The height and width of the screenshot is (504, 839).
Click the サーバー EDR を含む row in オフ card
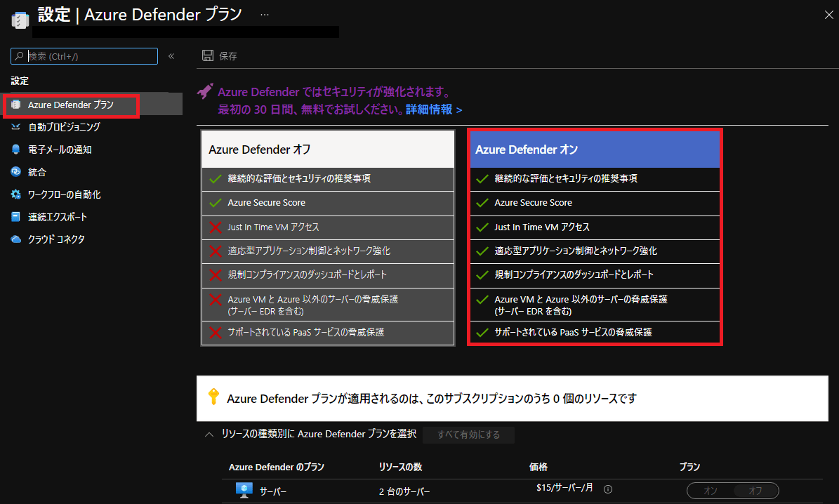coord(328,305)
